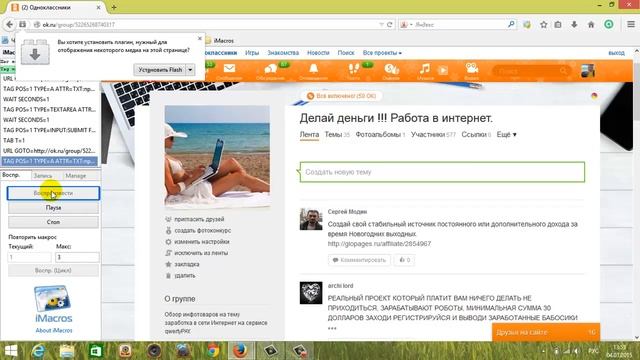The width and height of the screenshot is (640, 360).
Task: Open group Members tab
Action: (433, 134)
